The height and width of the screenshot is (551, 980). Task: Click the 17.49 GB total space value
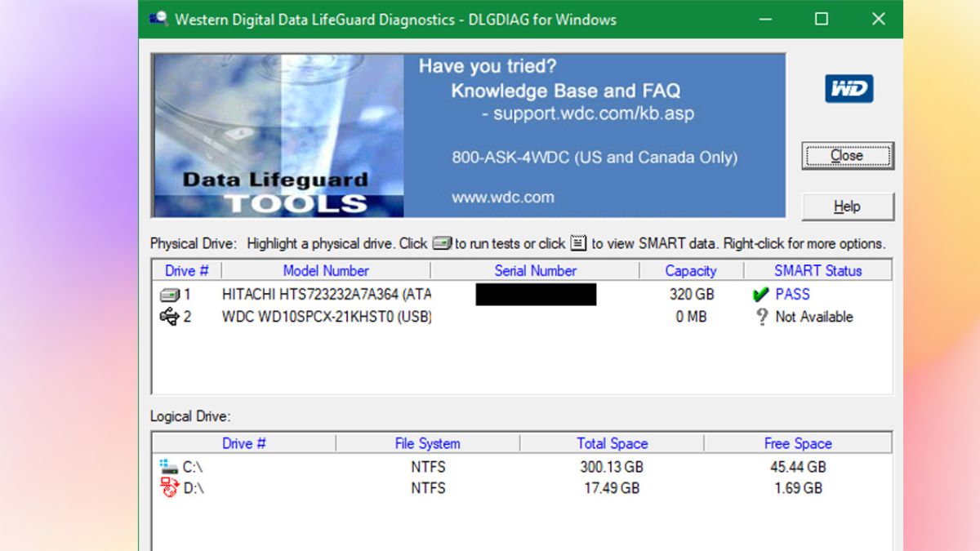612,488
